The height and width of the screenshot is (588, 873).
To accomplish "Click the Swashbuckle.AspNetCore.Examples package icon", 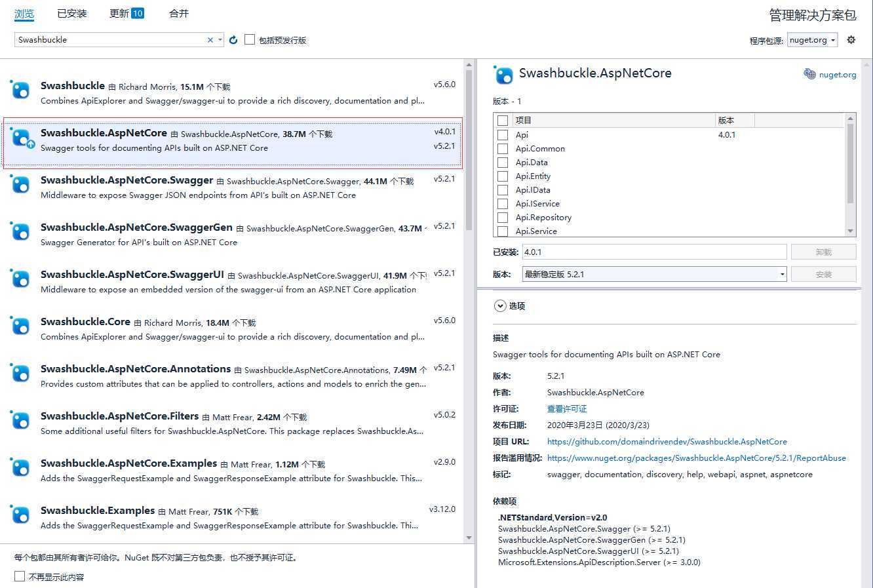I will click(20, 467).
